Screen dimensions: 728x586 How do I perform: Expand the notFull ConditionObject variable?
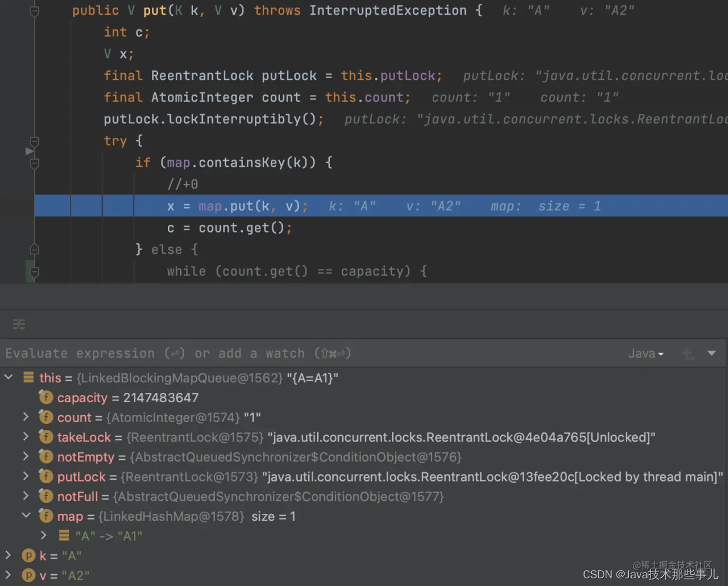click(x=26, y=496)
